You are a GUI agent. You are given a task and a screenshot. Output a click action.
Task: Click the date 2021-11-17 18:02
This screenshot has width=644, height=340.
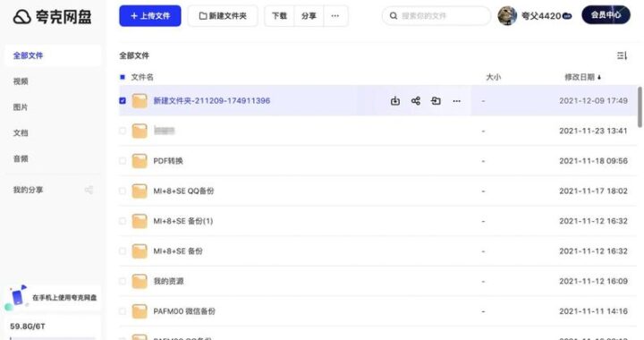594,191
